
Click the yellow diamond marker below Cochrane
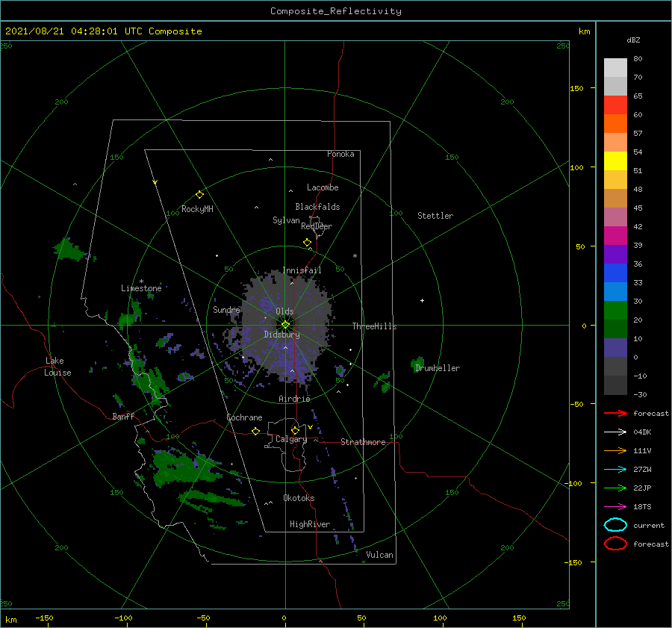(255, 431)
